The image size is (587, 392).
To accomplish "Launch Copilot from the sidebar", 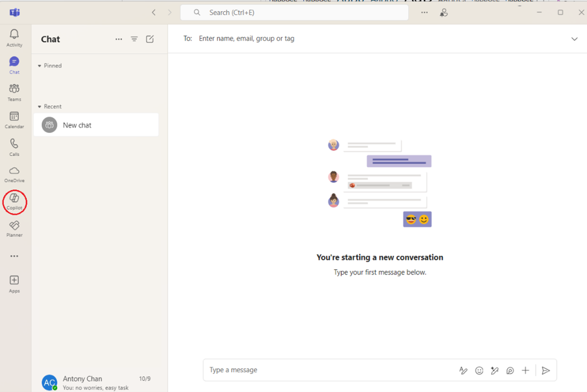I will pyautogui.click(x=14, y=202).
